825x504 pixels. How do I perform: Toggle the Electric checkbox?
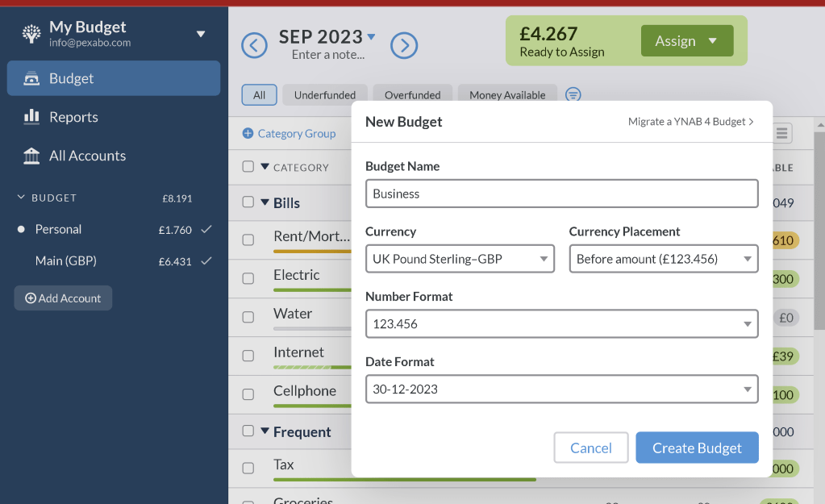(x=248, y=278)
